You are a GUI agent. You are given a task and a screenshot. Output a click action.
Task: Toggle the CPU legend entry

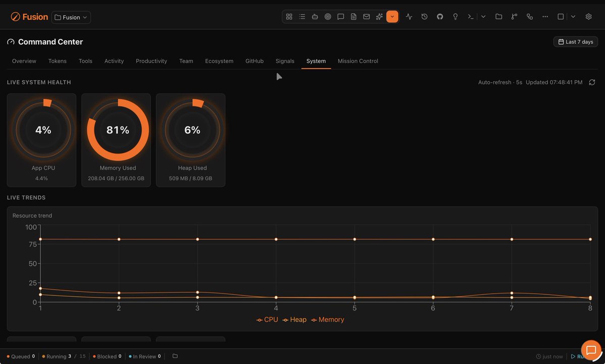pyautogui.click(x=267, y=320)
